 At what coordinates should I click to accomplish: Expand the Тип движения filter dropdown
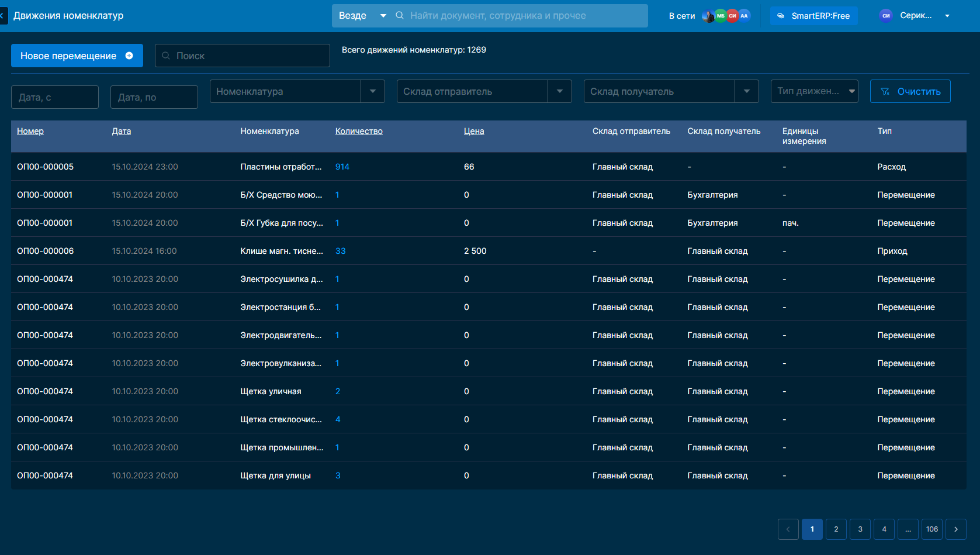(x=851, y=91)
